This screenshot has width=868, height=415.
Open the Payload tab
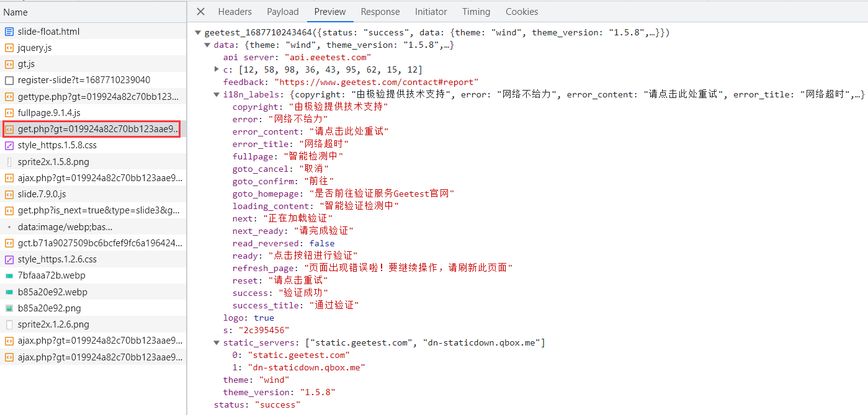click(282, 12)
